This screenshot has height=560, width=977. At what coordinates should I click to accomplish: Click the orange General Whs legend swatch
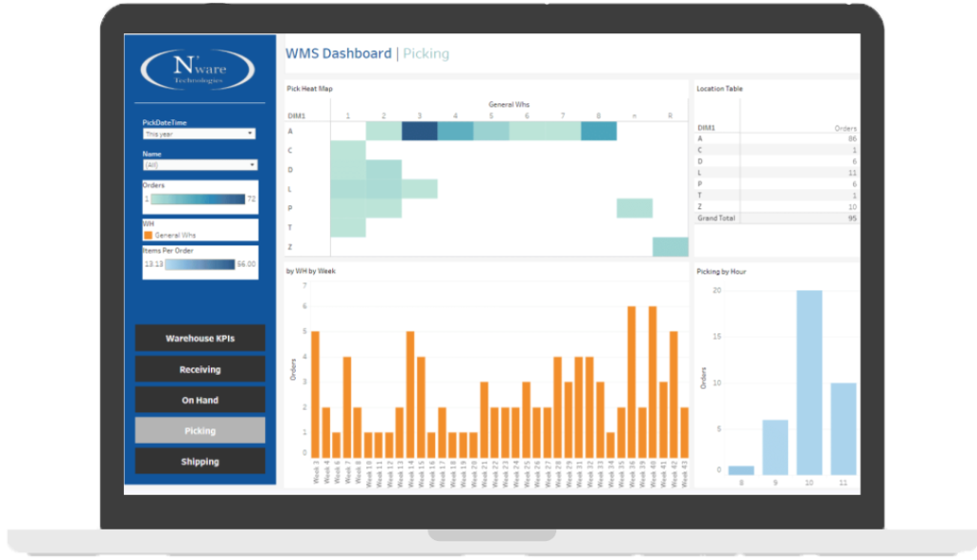click(x=148, y=234)
